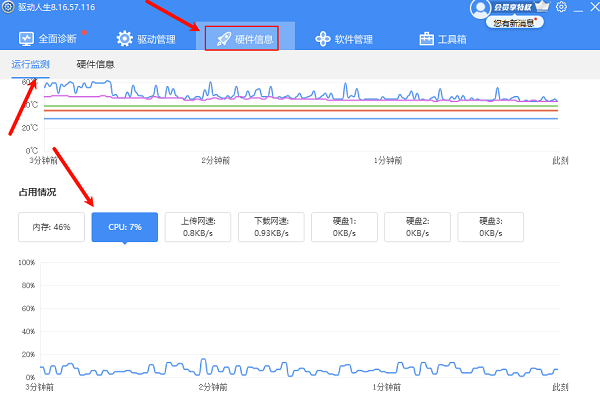The height and width of the screenshot is (395, 600).
Task: Switch to the 软件管理 tab
Action: [344, 39]
